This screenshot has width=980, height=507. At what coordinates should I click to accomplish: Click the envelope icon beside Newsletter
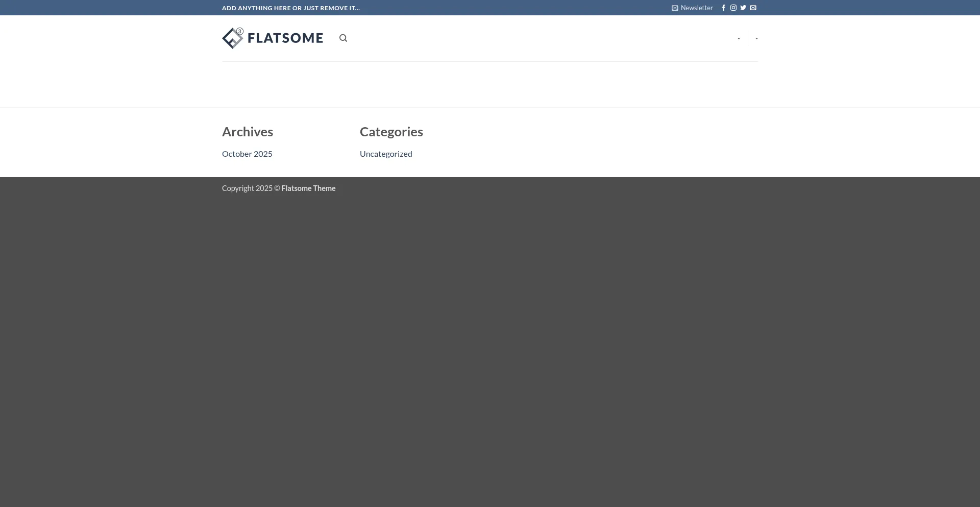coord(675,8)
